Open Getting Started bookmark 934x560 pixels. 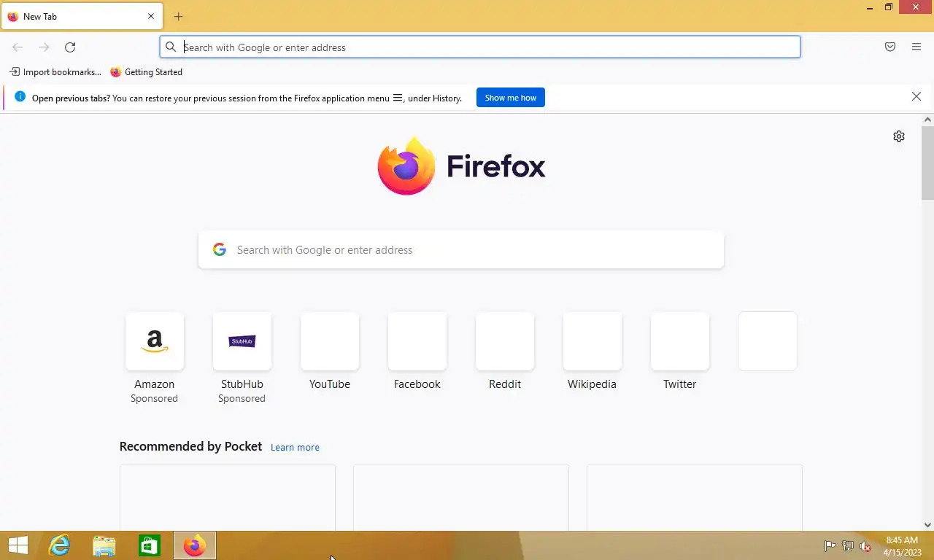coord(146,72)
